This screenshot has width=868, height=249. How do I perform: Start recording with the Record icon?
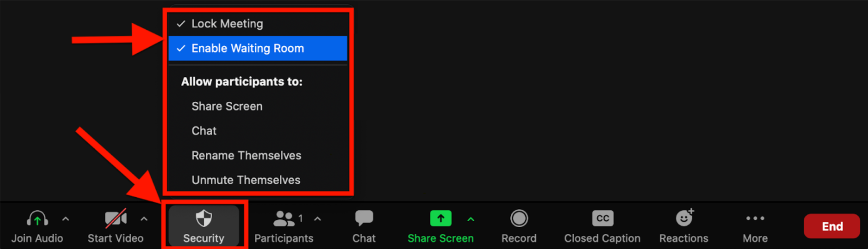(519, 219)
